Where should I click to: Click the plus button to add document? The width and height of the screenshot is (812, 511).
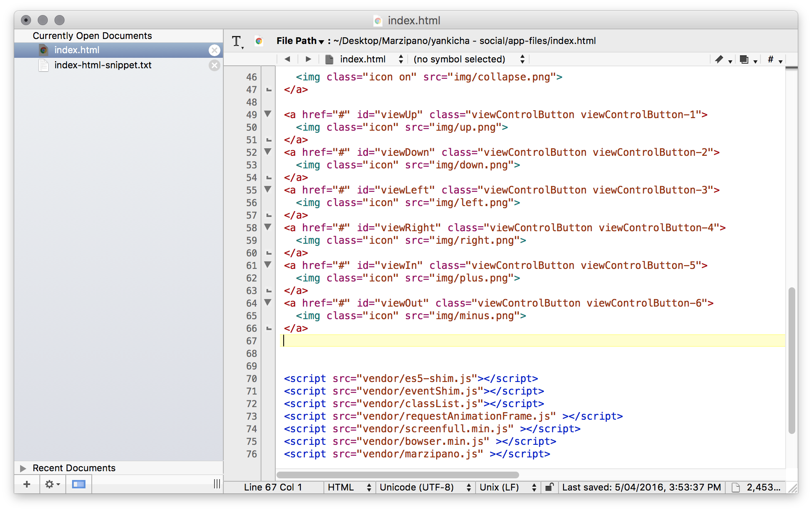(27, 484)
